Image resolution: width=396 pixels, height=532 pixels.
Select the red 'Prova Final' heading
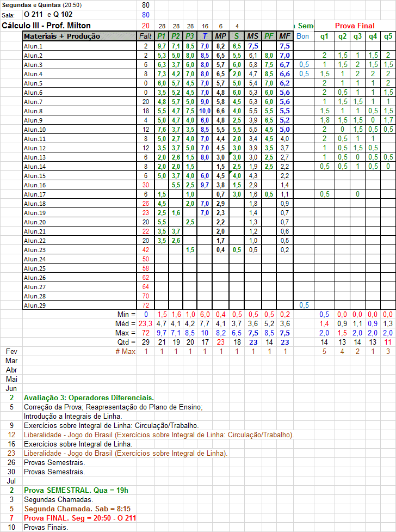point(355,26)
